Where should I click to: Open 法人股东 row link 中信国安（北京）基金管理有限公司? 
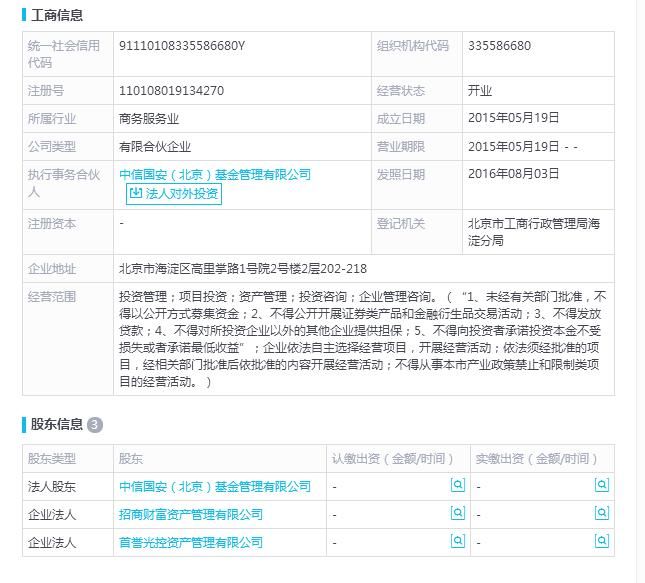pyautogui.click(x=215, y=487)
